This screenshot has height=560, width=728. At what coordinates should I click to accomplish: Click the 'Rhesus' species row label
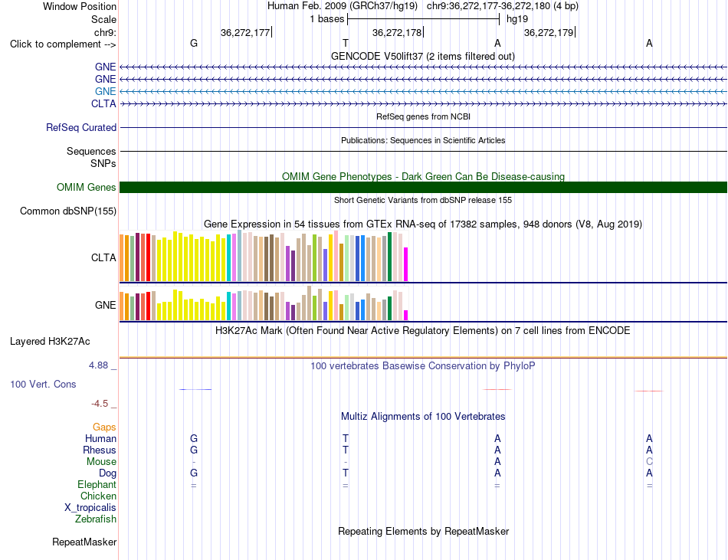[x=100, y=450]
